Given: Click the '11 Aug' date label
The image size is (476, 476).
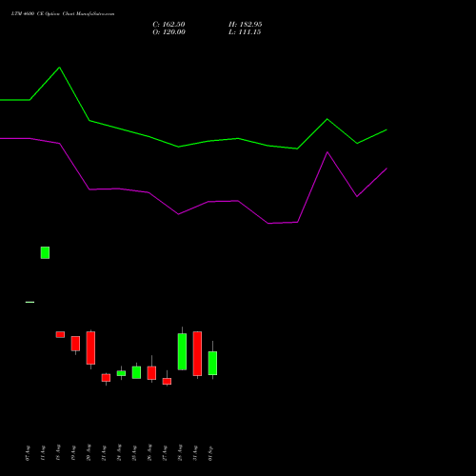Looking at the screenshot, I should click(43, 453).
